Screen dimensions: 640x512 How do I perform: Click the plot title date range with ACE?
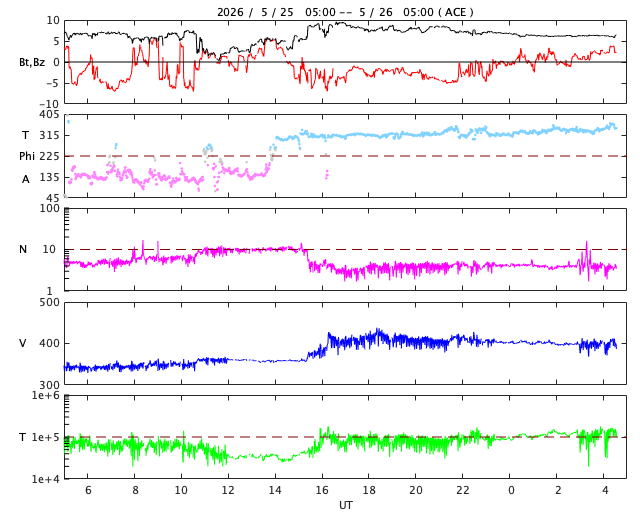click(345, 12)
